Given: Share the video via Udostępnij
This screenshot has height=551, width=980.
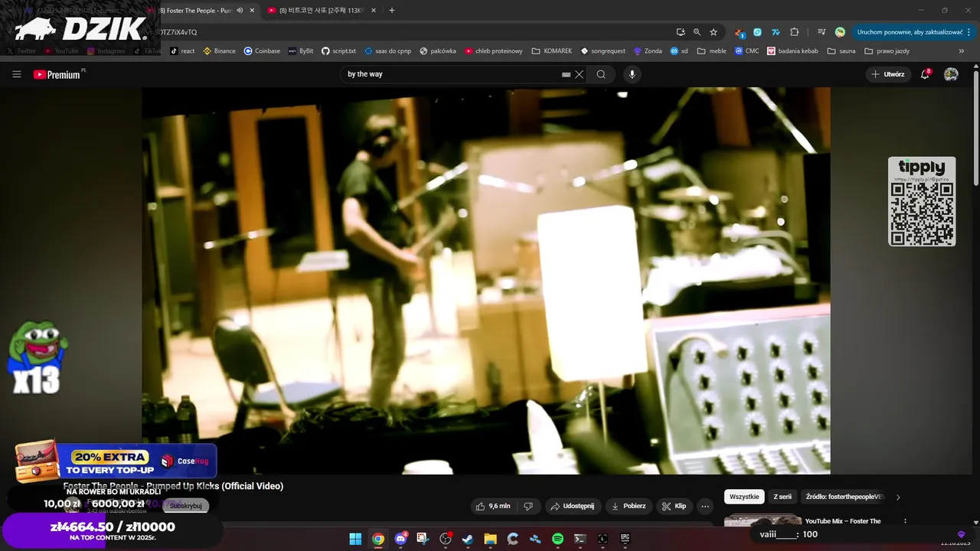Looking at the screenshot, I should 572,506.
